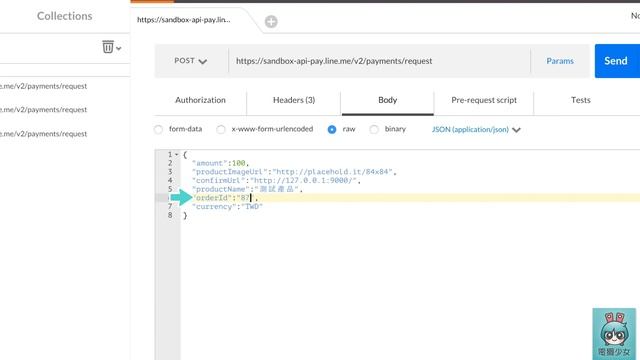The height and width of the screenshot is (360, 640).
Task: Open the Pre-request script tab
Action: click(484, 100)
